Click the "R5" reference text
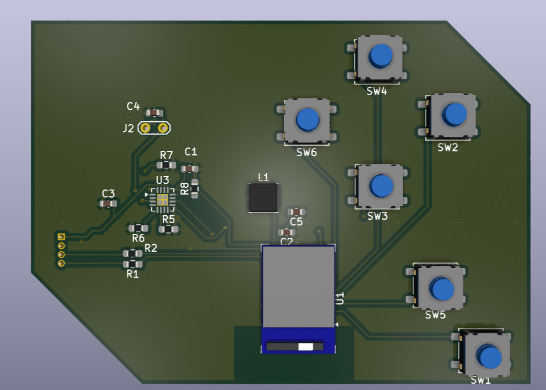 (169, 219)
